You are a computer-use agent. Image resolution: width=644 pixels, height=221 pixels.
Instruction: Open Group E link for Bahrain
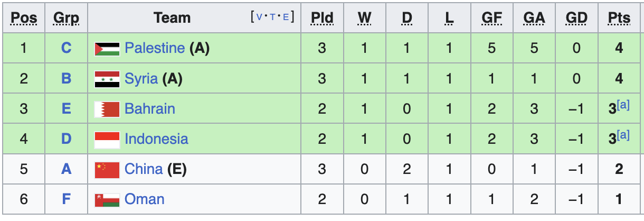pyautogui.click(x=66, y=109)
